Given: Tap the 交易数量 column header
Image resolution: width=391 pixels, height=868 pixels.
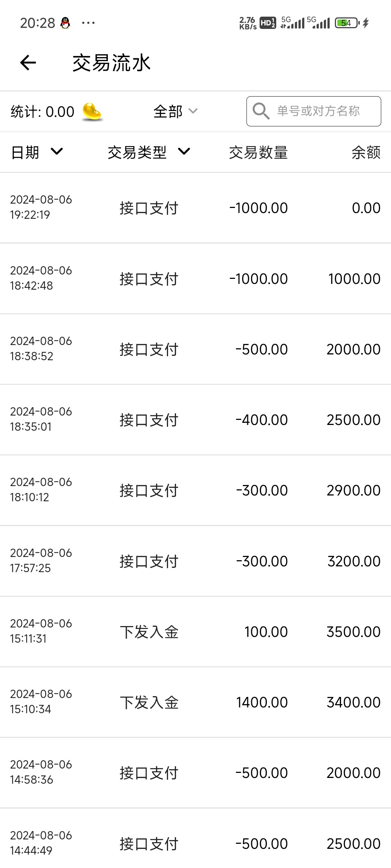Looking at the screenshot, I should [x=258, y=153].
